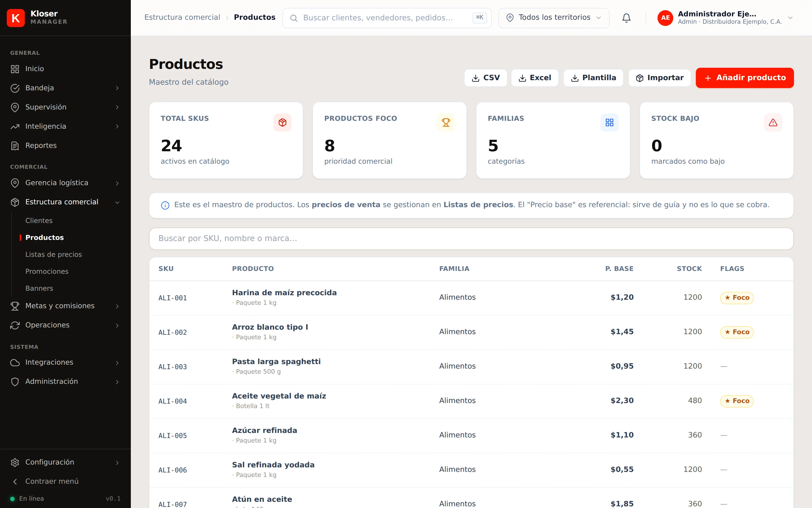Click the Reportes document icon
This screenshot has height=508, width=812.
[x=15, y=146]
